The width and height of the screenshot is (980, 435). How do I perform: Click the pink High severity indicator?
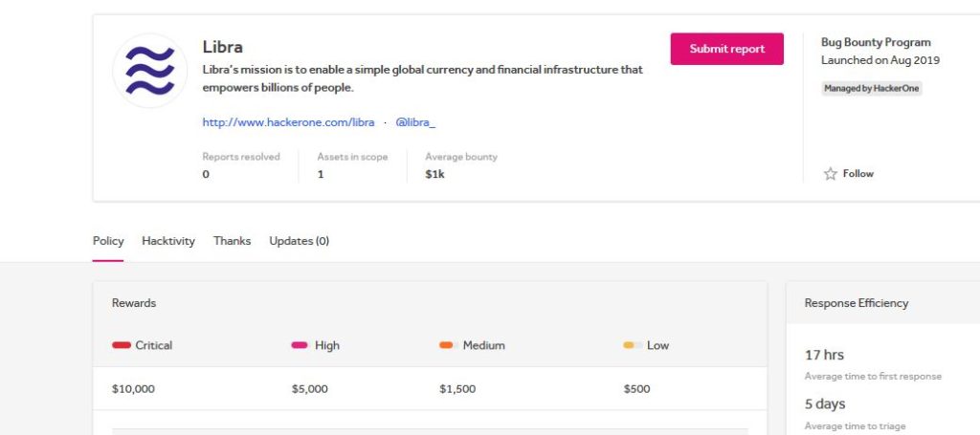coord(300,345)
